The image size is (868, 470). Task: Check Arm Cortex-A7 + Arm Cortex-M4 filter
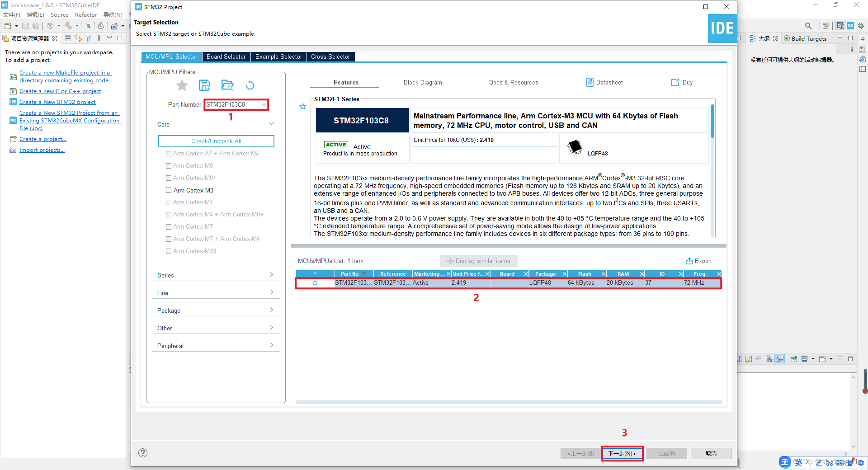[169, 154]
